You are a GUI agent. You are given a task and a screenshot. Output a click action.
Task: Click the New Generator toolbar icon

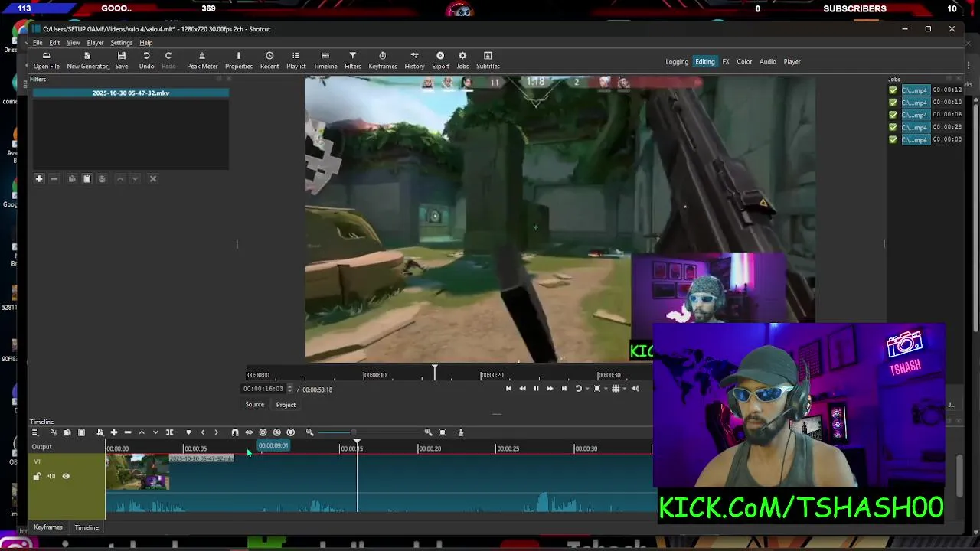coord(87,60)
